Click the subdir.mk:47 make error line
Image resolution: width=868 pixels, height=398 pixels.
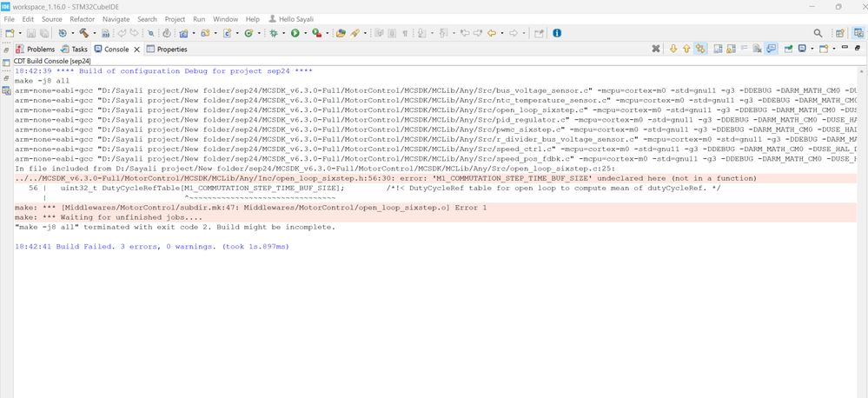(x=251, y=208)
